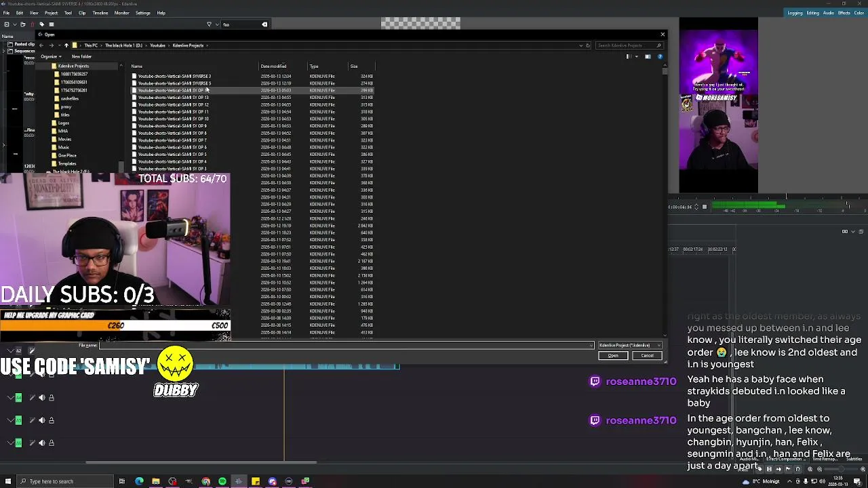The width and height of the screenshot is (868, 488).
Task: Collapse track A4 with its chevron
Action: click(9, 398)
